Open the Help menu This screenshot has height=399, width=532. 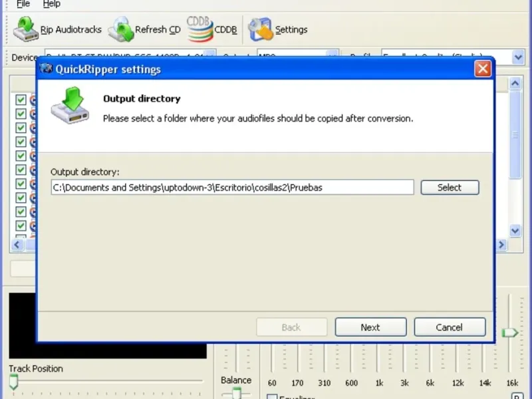click(52, 4)
